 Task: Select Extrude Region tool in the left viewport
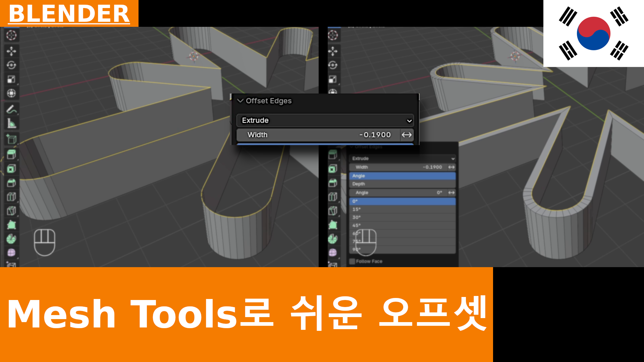pyautogui.click(x=11, y=154)
